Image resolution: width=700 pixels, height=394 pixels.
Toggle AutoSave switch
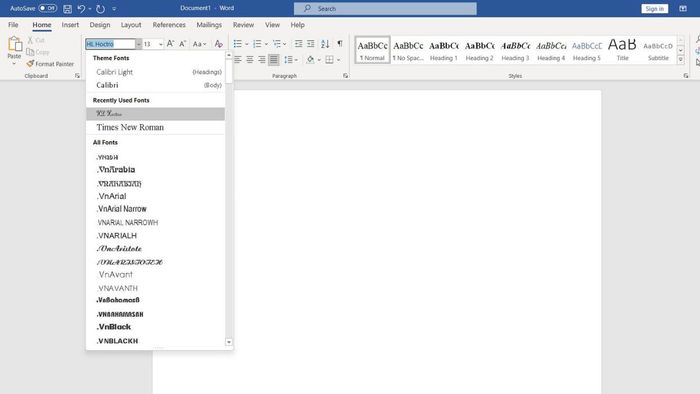[47, 8]
